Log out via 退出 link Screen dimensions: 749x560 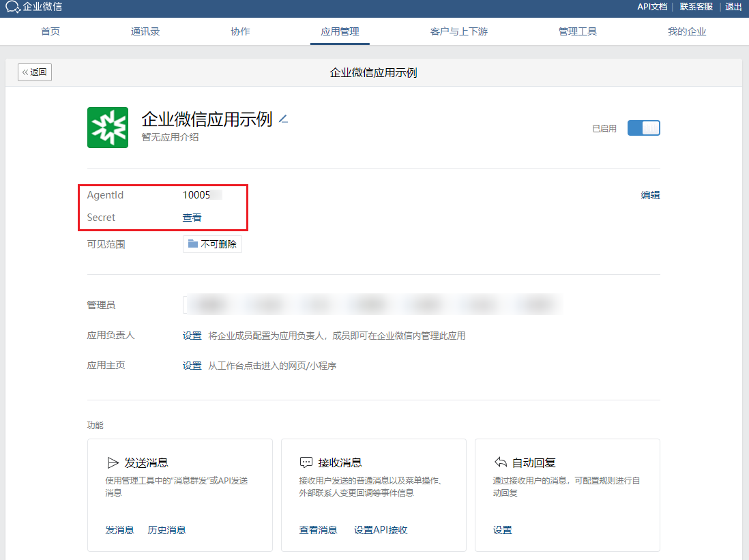pos(733,7)
